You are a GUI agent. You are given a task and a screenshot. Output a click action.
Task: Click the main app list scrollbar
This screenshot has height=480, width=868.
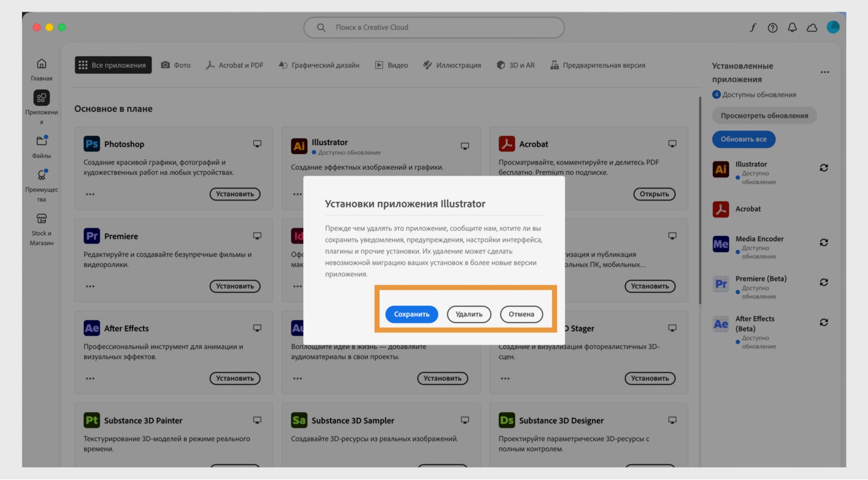coord(700,200)
